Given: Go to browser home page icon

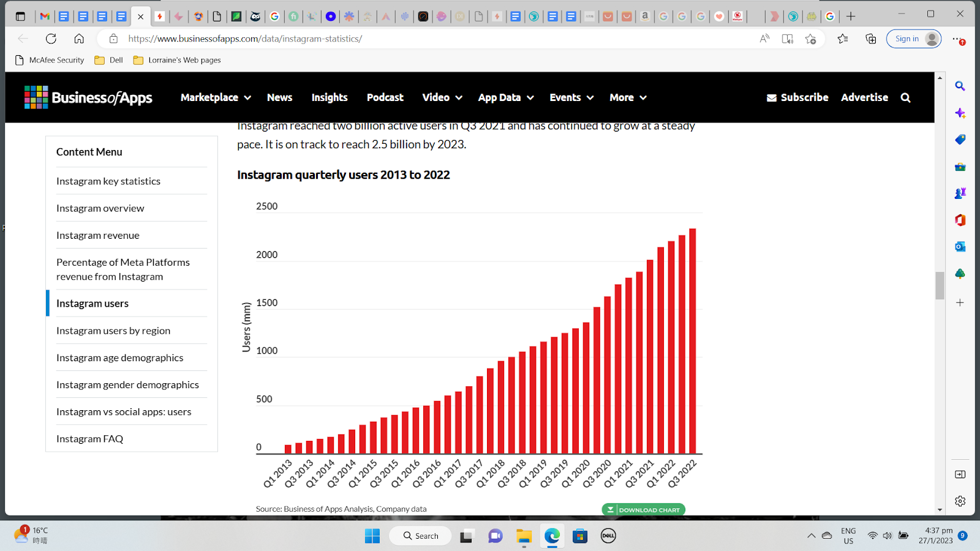Looking at the screenshot, I should point(79,39).
